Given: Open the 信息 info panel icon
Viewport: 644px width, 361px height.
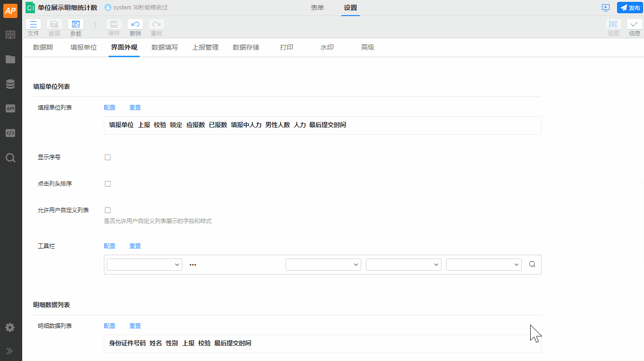Looking at the screenshot, I should point(635,25).
